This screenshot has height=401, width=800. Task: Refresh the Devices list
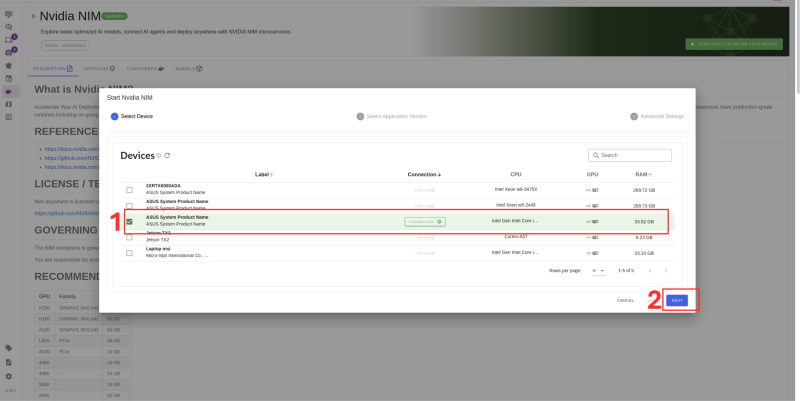pyautogui.click(x=167, y=156)
